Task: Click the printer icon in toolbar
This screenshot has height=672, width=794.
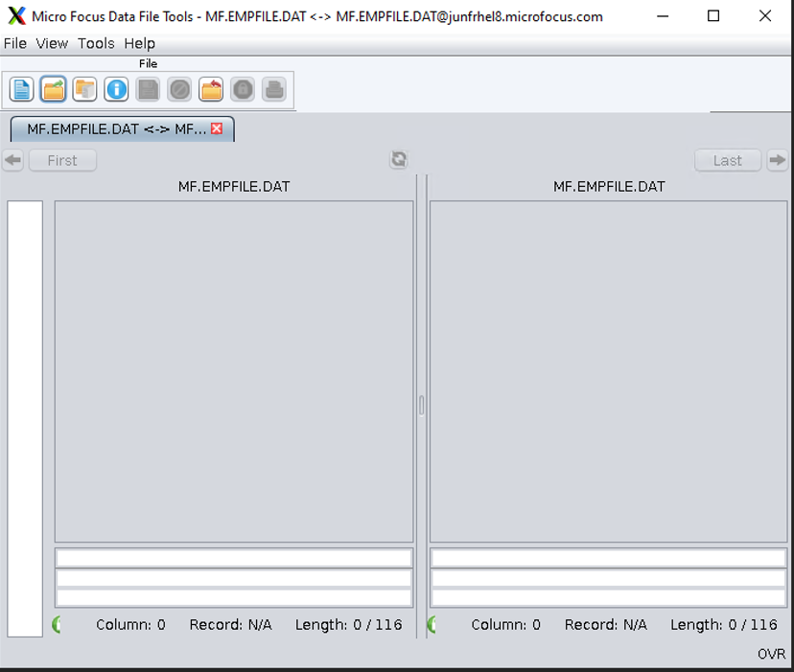Action: coord(274,90)
